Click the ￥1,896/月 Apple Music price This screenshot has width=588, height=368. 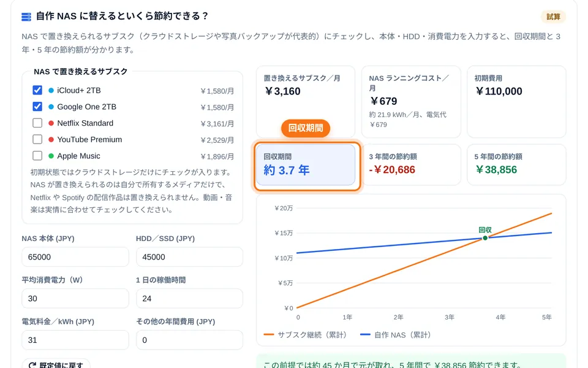point(217,156)
